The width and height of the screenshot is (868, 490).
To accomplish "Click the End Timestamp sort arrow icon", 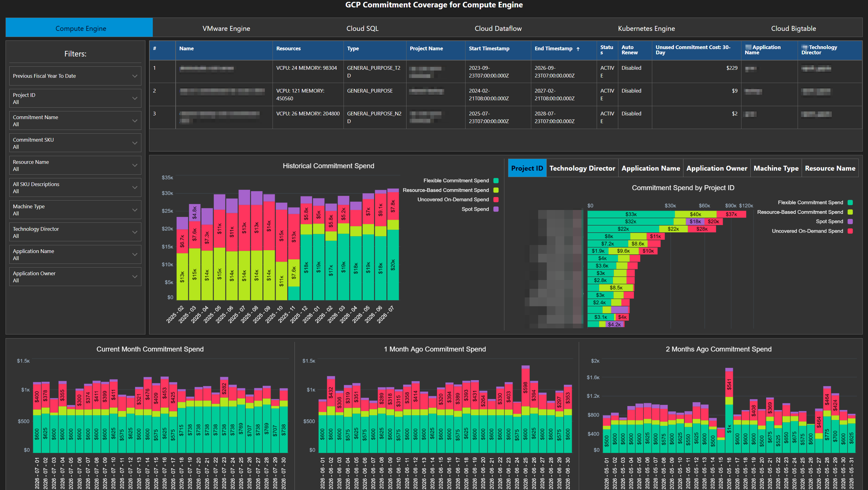I will tap(578, 49).
